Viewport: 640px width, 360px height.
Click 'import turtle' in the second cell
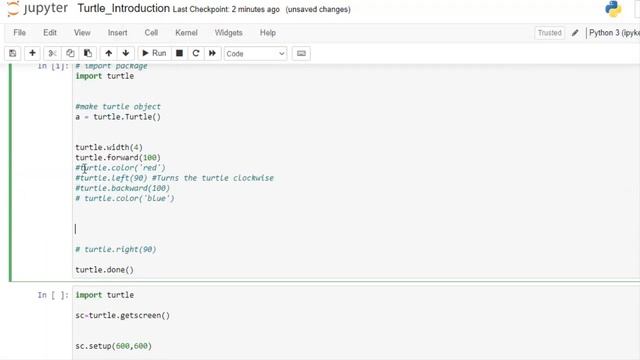point(104,295)
